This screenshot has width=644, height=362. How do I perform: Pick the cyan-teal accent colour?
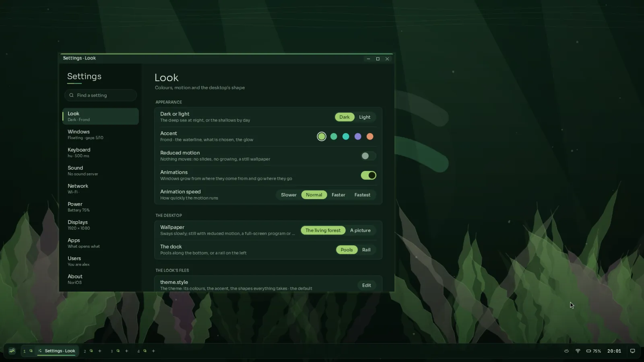pyautogui.click(x=346, y=137)
